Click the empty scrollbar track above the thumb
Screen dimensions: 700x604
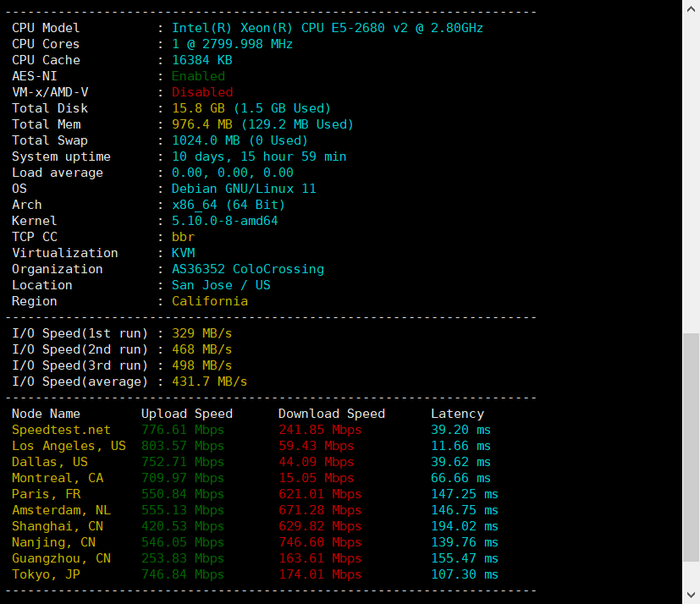pos(691,169)
